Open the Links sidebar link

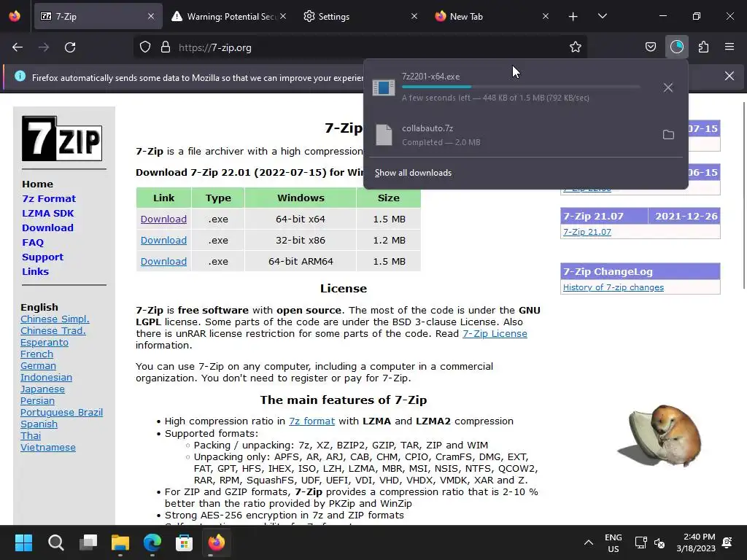point(35,271)
